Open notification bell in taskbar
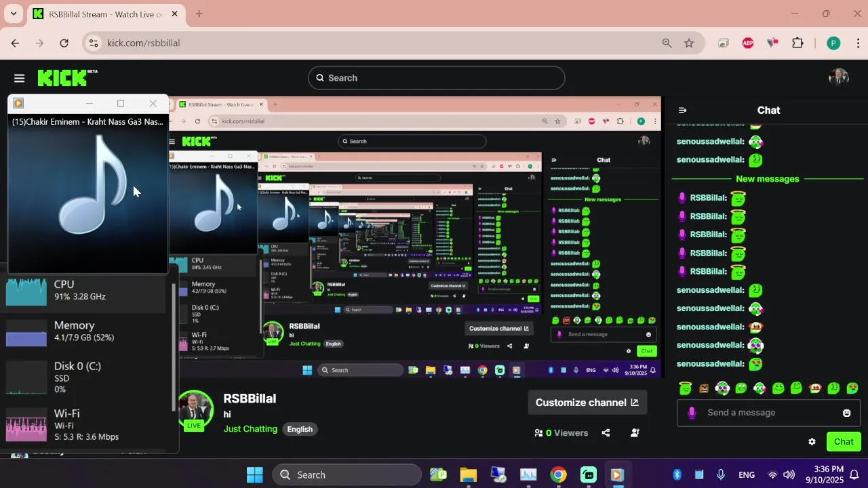The height and width of the screenshot is (488, 868). (x=855, y=474)
